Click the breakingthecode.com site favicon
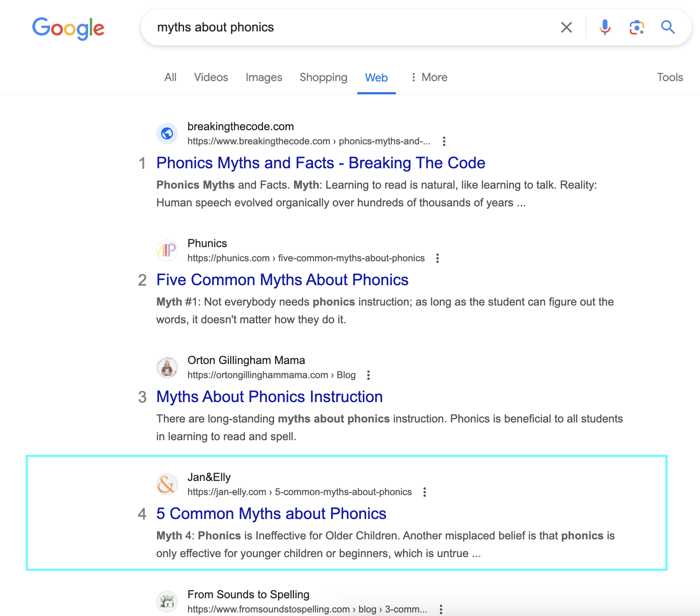The height and width of the screenshot is (616, 700). 167,134
